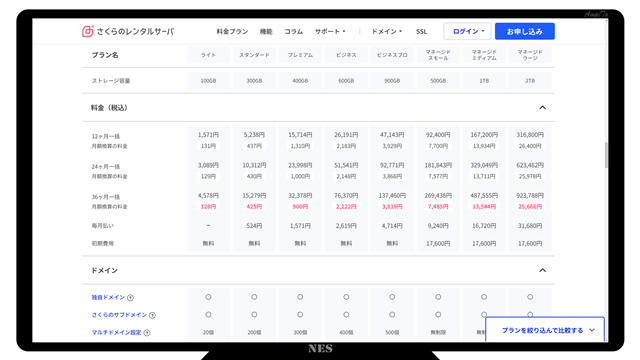Click the プレミアム plan header
Viewport: 640px width, 360px height.
300,55
